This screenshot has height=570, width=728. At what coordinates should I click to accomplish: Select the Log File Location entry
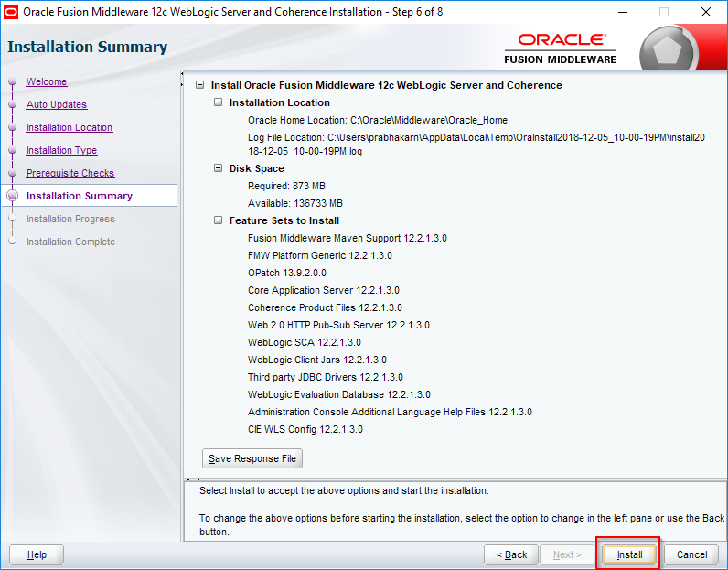(476, 144)
